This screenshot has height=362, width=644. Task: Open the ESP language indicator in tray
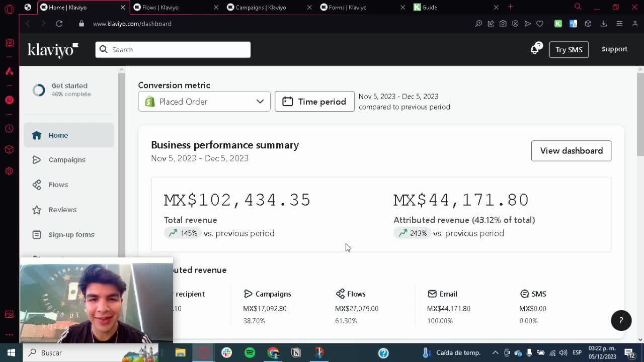click(577, 352)
